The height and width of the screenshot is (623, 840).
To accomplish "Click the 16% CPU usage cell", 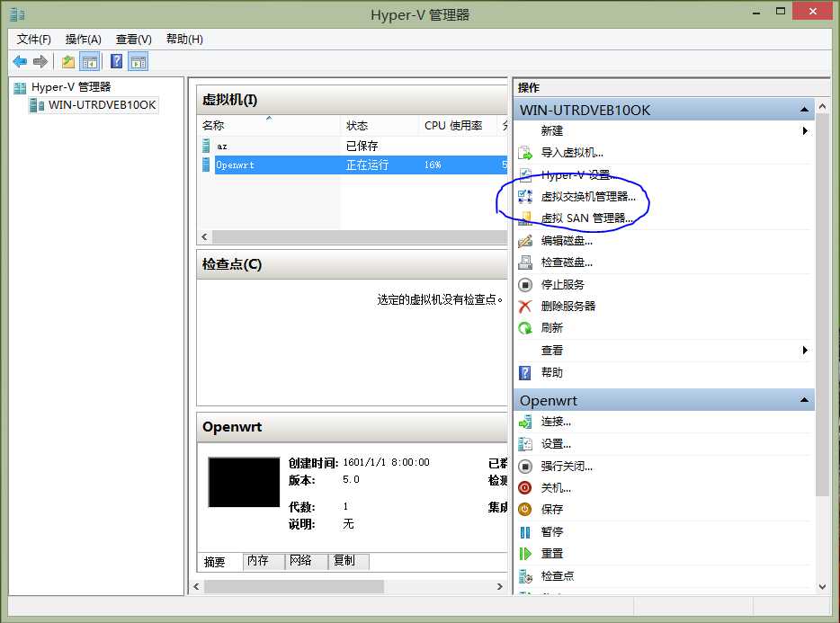I will pyautogui.click(x=433, y=165).
